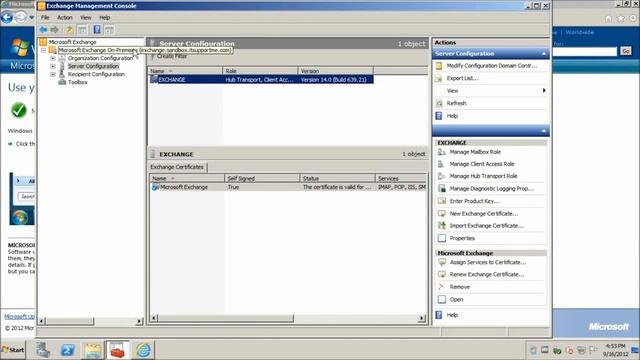Viewport: 640px width, 360px height.
Task: Click the browser Back button behind console
Action: (7, 18)
